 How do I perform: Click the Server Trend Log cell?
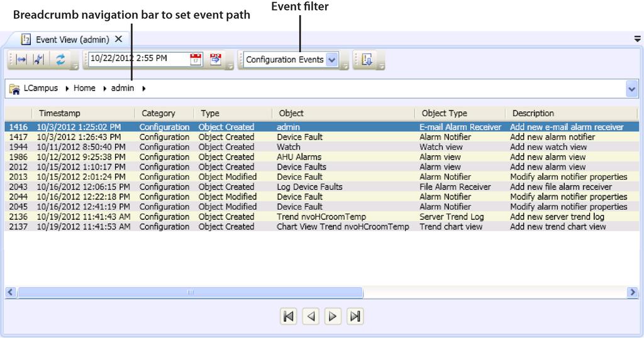point(452,217)
